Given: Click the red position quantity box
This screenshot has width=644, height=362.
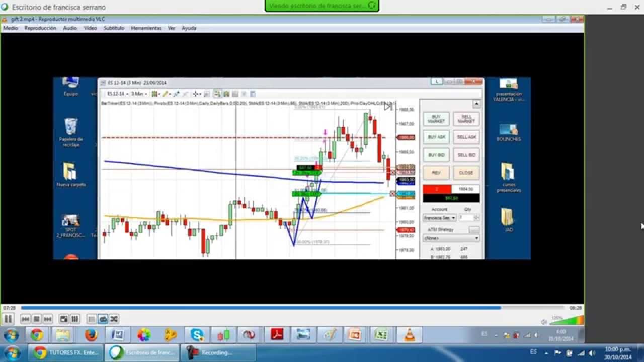Looking at the screenshot, I should 437,189.
